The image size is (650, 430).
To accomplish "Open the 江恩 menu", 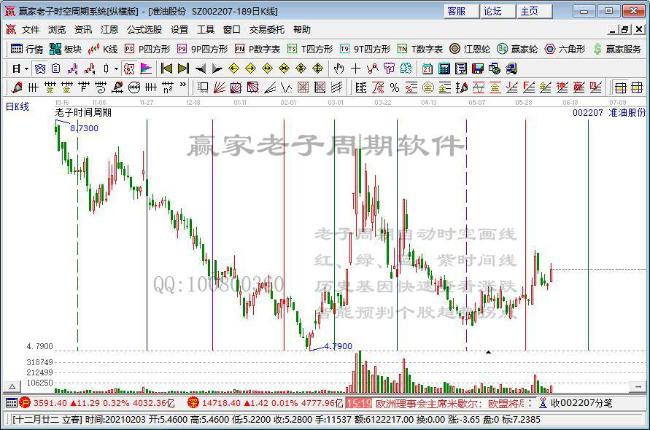I will click(x=109, y=29).
